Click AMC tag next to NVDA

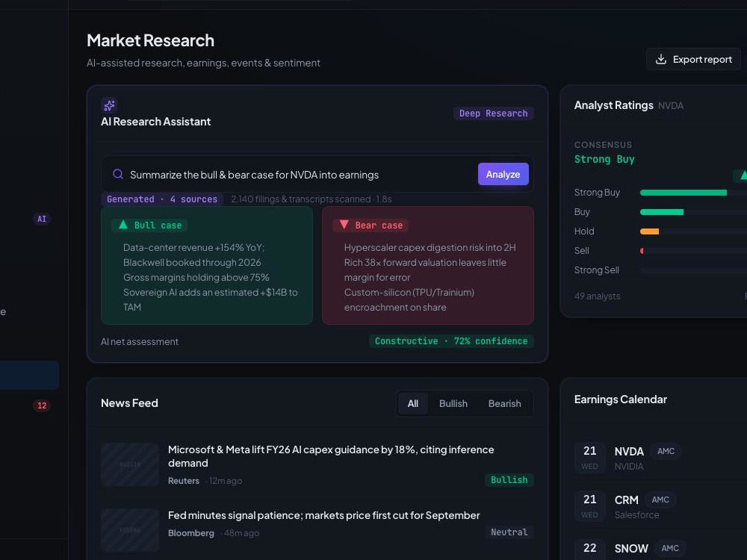[666, 451]
